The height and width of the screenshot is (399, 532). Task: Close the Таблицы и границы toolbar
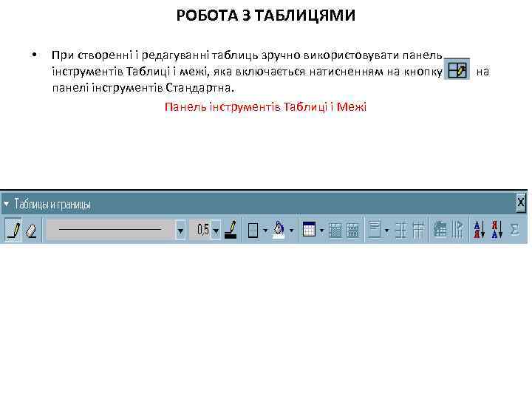(521, 203)
